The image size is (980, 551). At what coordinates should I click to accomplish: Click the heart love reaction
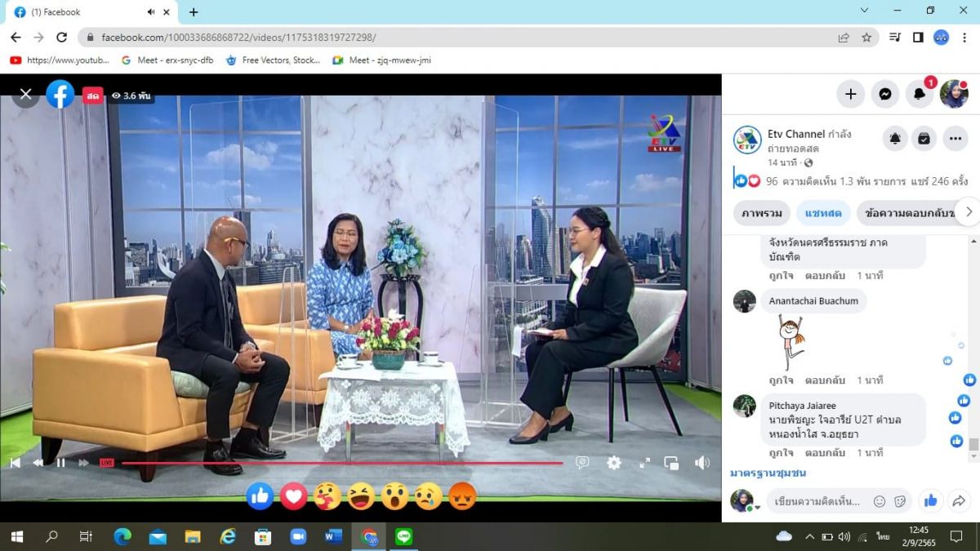(294, 495)
